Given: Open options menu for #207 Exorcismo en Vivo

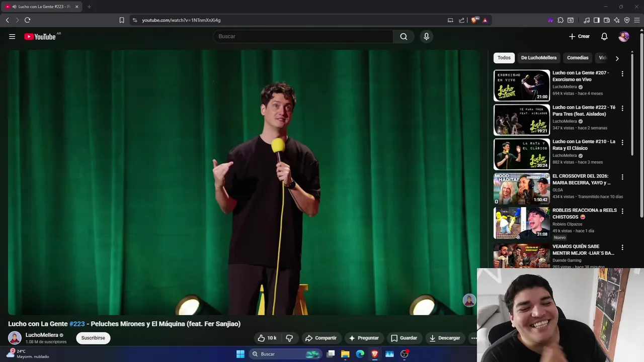Looking at the screenshot, I should pos(622,74).
